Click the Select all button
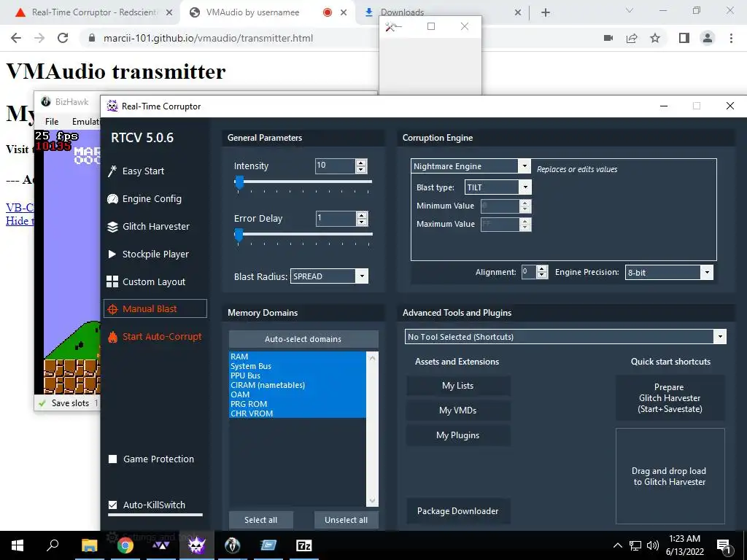This screenshot has width=747, height=560. [260, 520]
